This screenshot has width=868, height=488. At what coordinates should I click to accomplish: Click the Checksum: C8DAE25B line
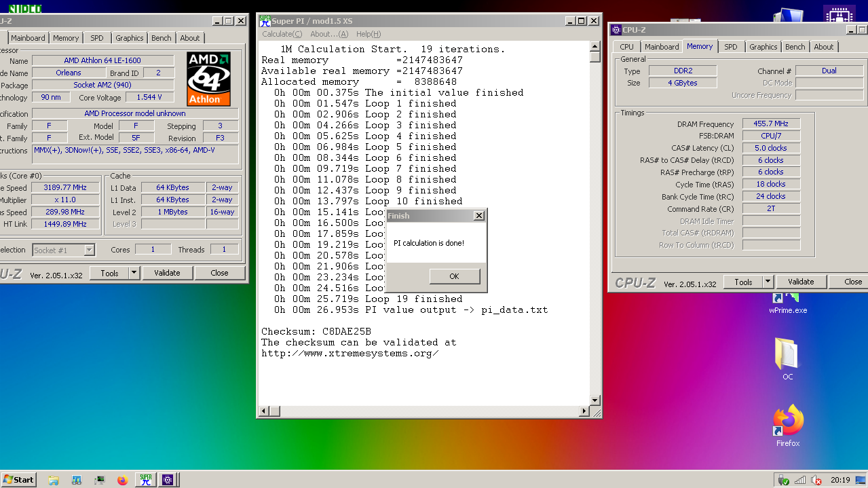(x=316, y=331)
